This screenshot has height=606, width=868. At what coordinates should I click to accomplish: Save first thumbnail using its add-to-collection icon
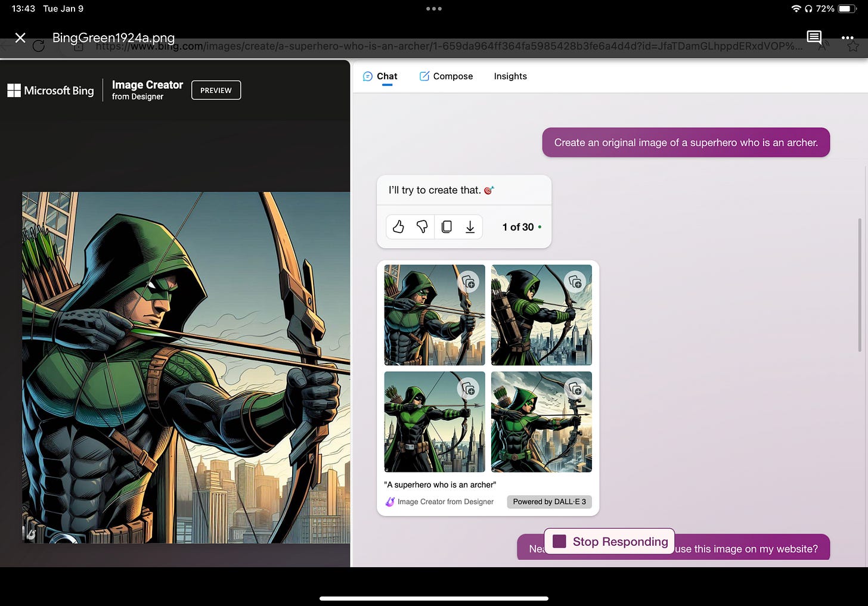click(468, 282)
